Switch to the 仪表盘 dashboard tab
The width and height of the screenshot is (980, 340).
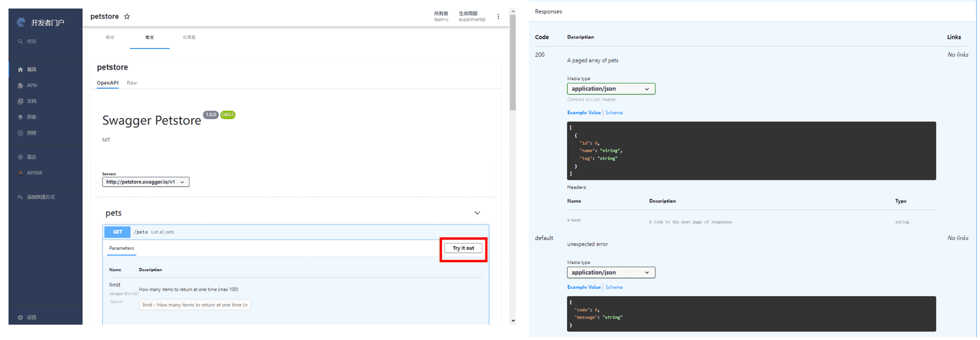coord(189,37)
